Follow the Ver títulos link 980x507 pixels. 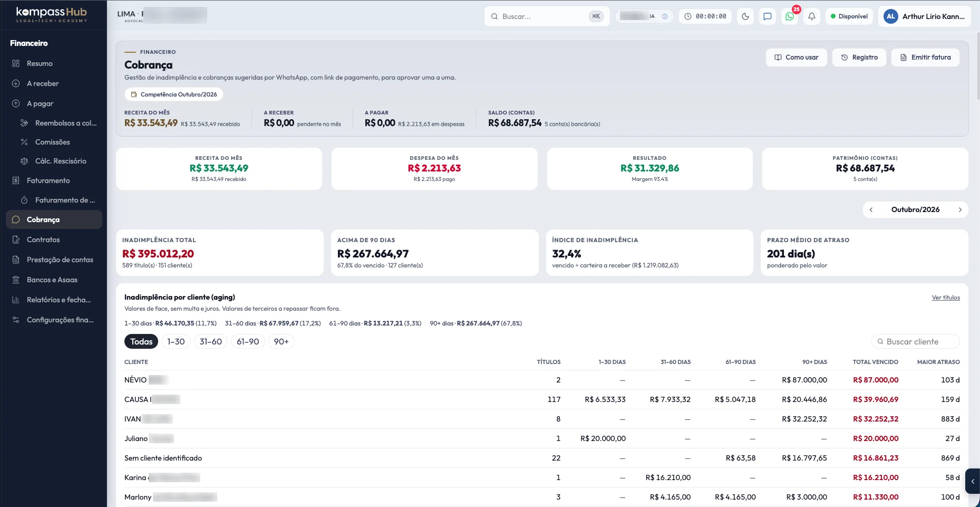tap(946, 298)
